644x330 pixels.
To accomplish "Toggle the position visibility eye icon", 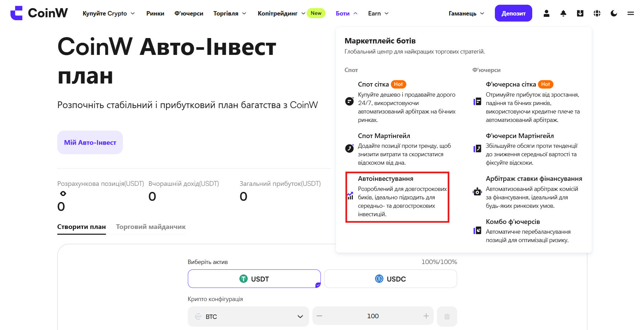I will pos(63,194).
